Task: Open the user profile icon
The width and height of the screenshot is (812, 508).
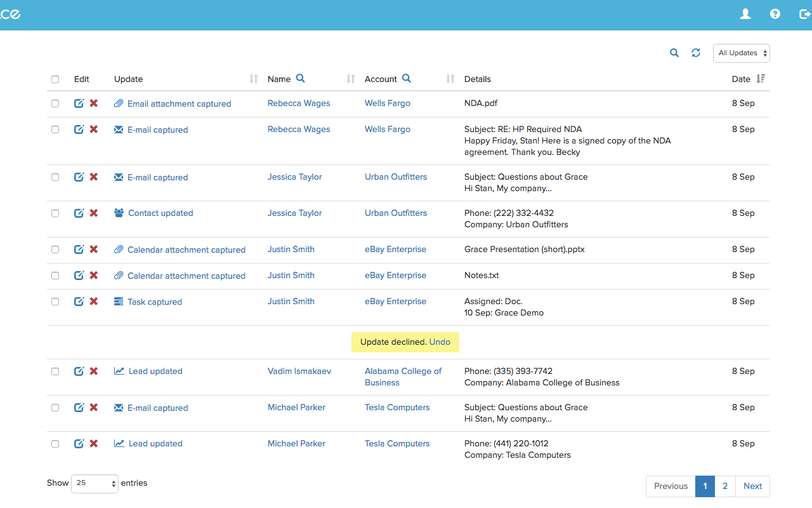Action: [x=745, y=14]
